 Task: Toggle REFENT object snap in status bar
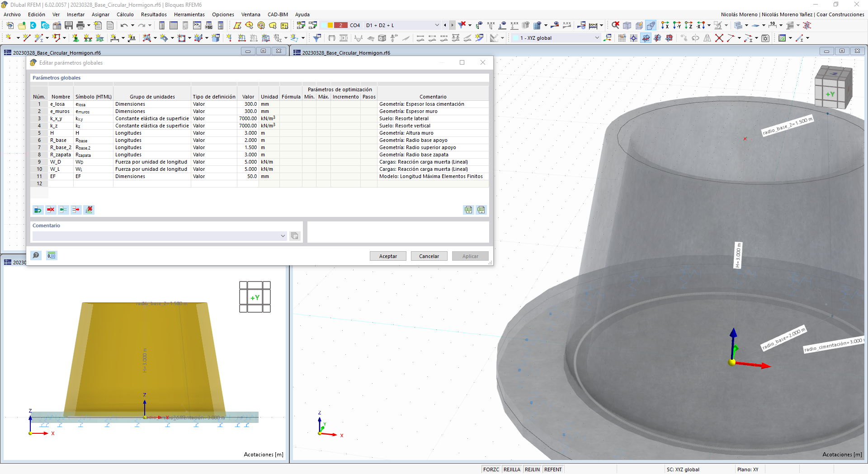point(553,469)
